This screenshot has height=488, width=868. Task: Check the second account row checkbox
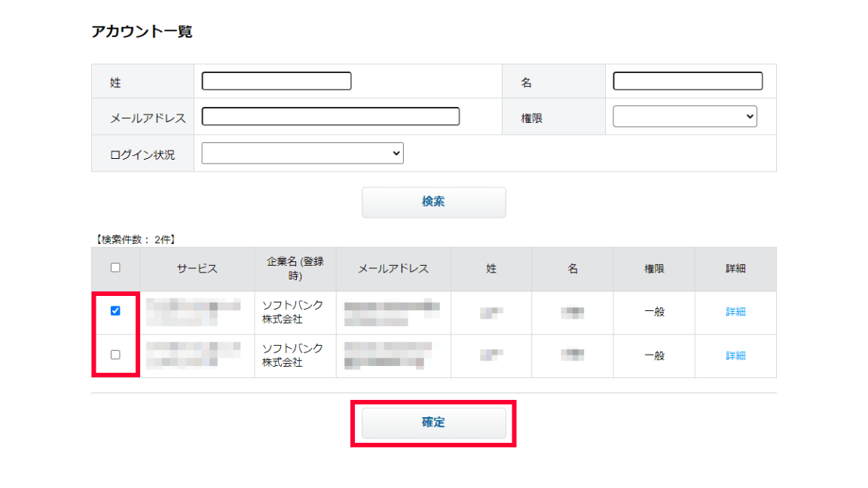coord(115,355)
